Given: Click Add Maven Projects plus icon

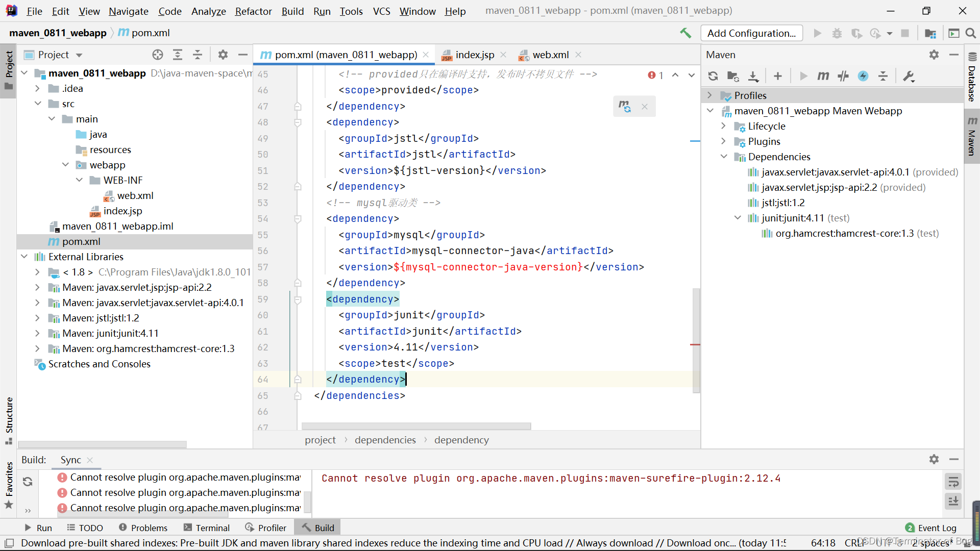Looking at the screenshot, I should 778,76.
